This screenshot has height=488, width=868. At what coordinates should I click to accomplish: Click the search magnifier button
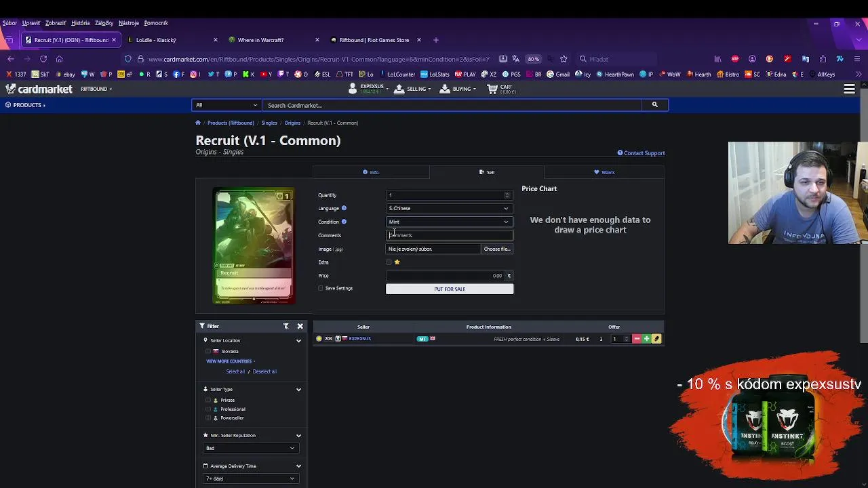pos(654,105)
